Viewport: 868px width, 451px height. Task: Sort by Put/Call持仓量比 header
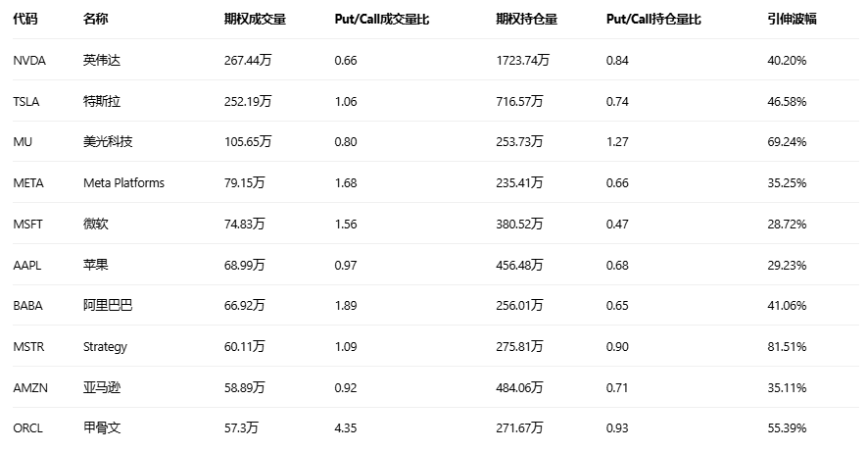click(x=654, y=19)
